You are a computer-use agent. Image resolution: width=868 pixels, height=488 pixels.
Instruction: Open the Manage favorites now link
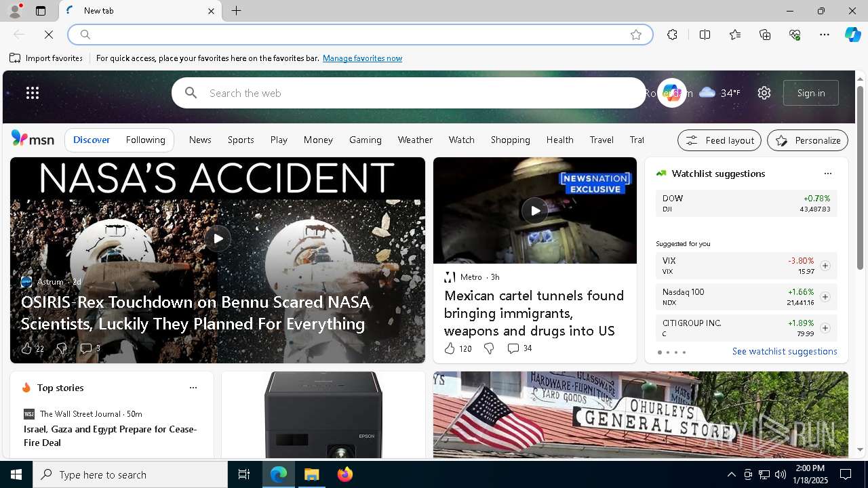tap(362, 58)
